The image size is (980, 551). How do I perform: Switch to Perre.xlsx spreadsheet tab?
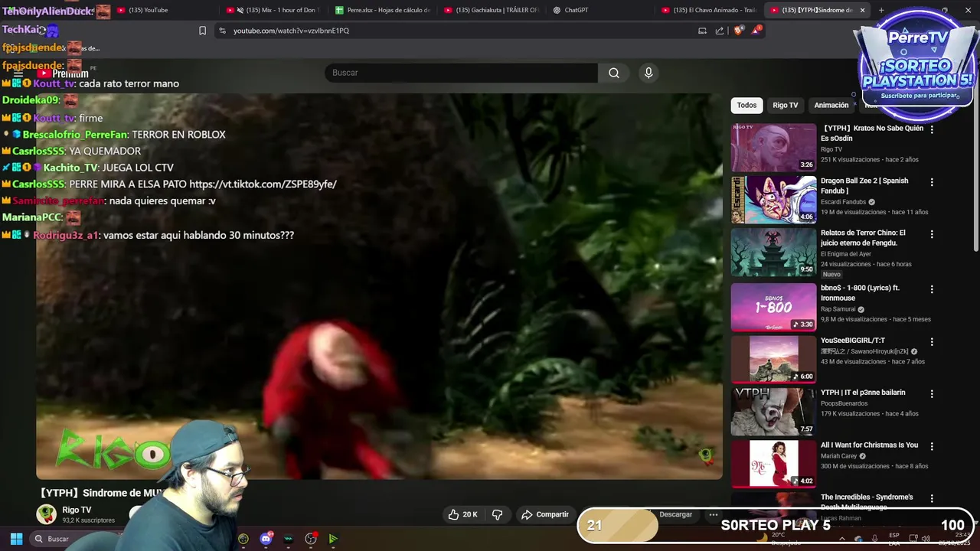(383, 10)
